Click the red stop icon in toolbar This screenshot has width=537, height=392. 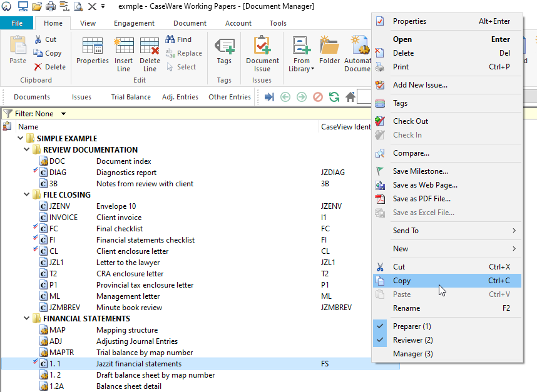tap(318, 97)
